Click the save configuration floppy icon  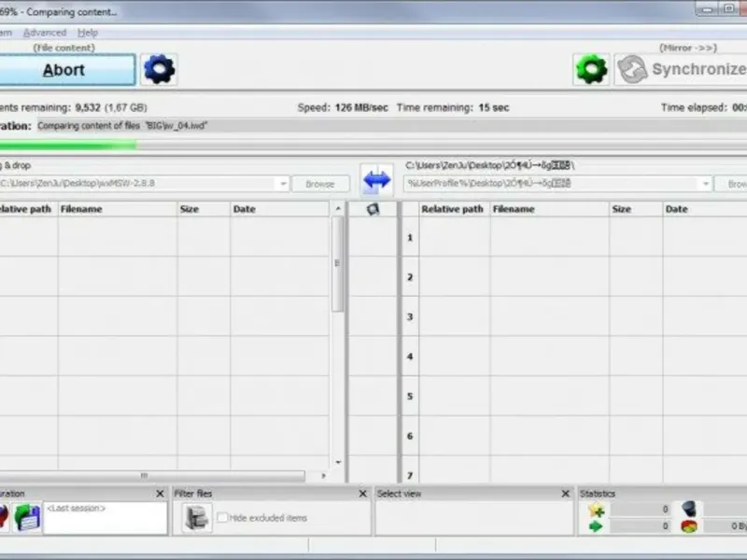(27, 518)
